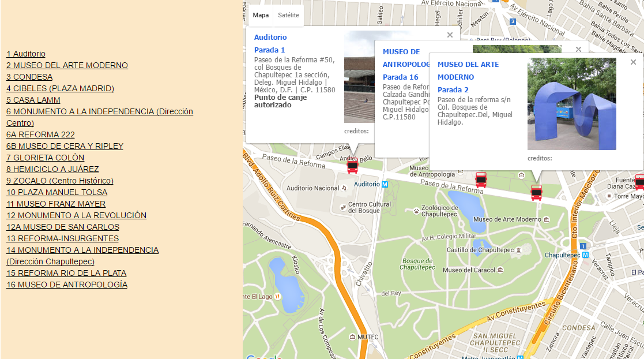
Task: Select 10 PLAZA MANUEL TOLSA
Action: point(57,192)
